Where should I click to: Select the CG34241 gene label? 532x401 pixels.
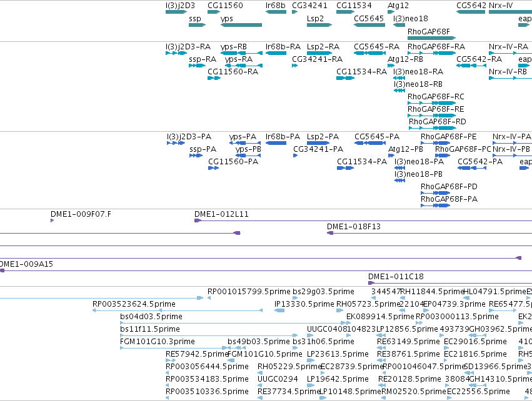[309, 6]
